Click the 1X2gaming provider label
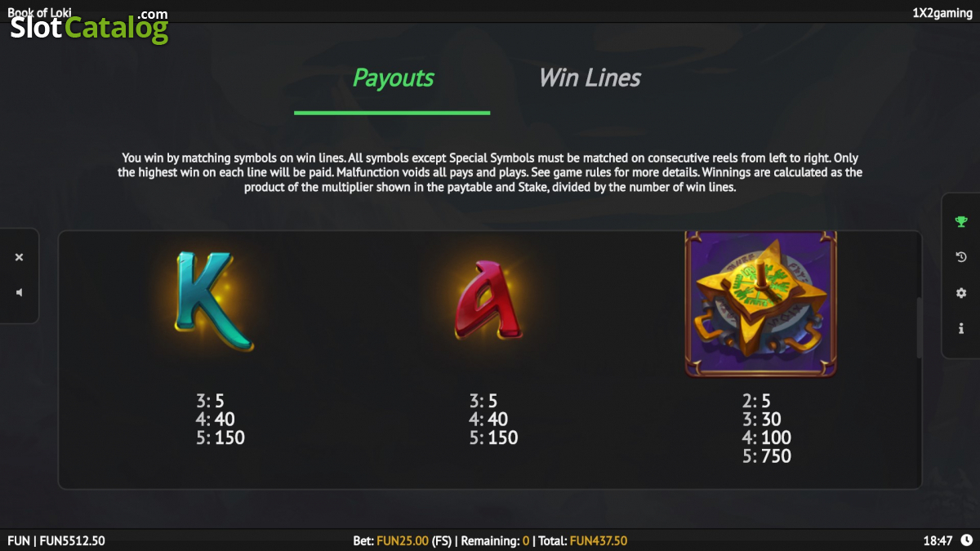The width and height of the screenshot is (980, 551). [x=942, y=13]
